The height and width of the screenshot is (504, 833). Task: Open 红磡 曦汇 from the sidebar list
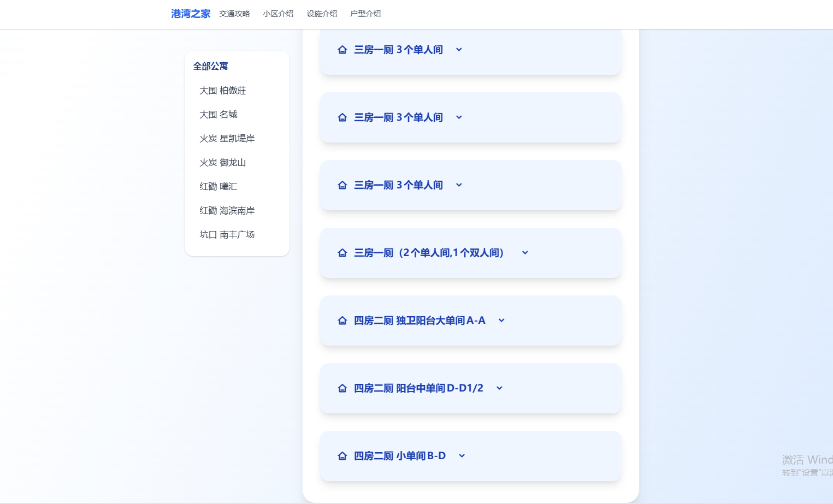pyautogui.click(x=218, y=187)
